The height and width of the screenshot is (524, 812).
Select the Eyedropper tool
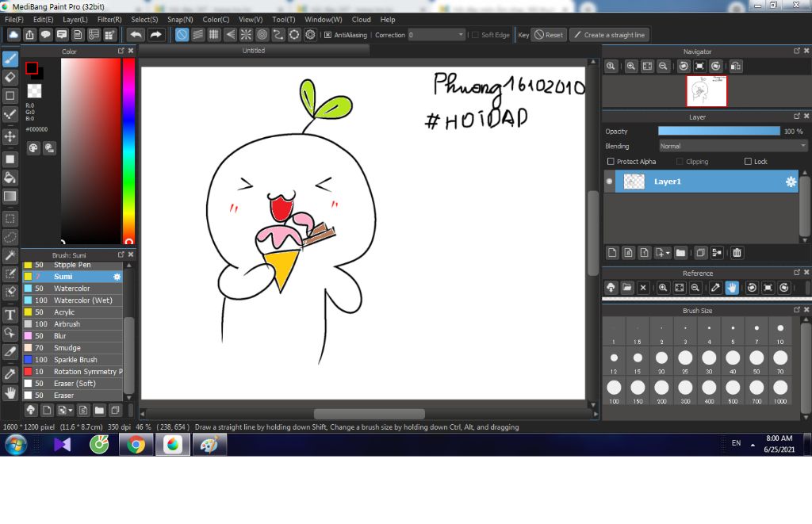tap(10, 374)
